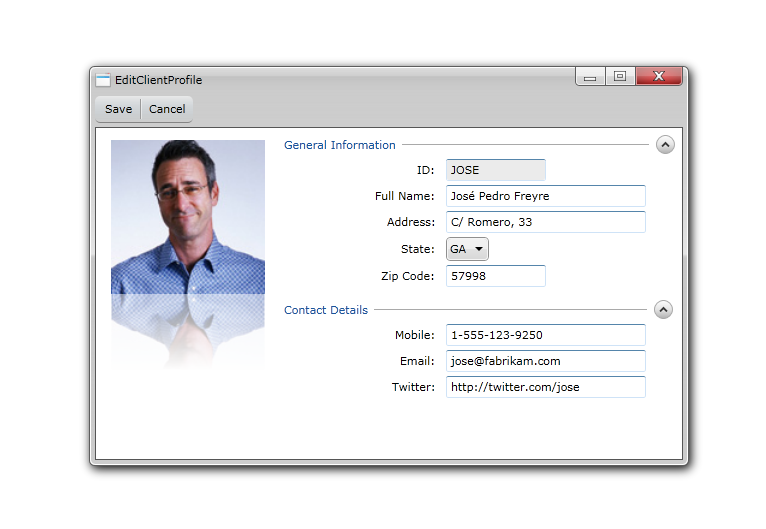Click the Contact Details header label

click(x=326, y=310)
